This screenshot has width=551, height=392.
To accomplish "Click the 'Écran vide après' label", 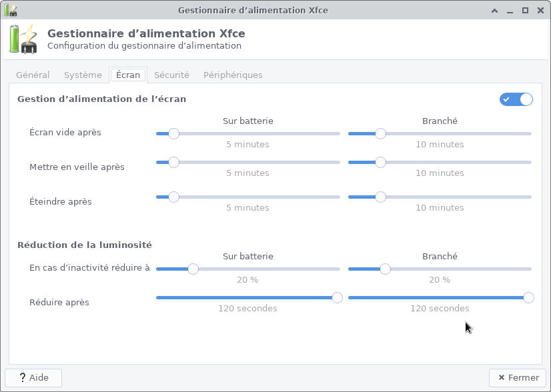I will coord(65,133).
